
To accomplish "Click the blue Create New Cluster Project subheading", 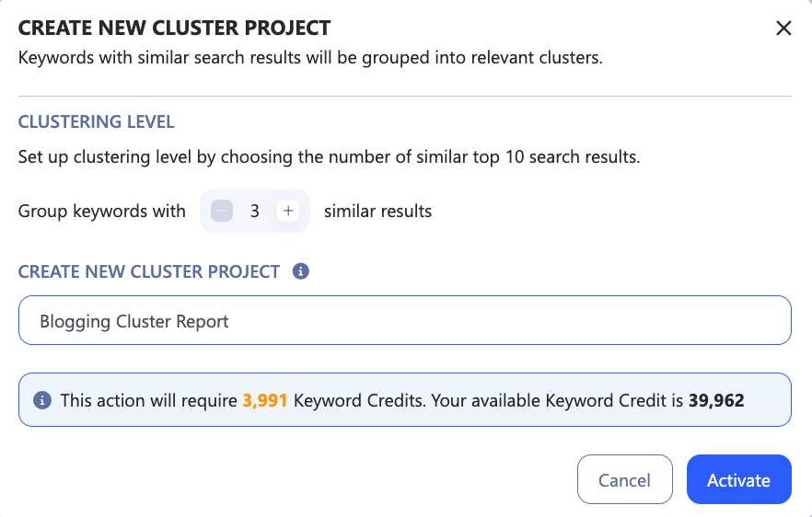I will [149, 271].
